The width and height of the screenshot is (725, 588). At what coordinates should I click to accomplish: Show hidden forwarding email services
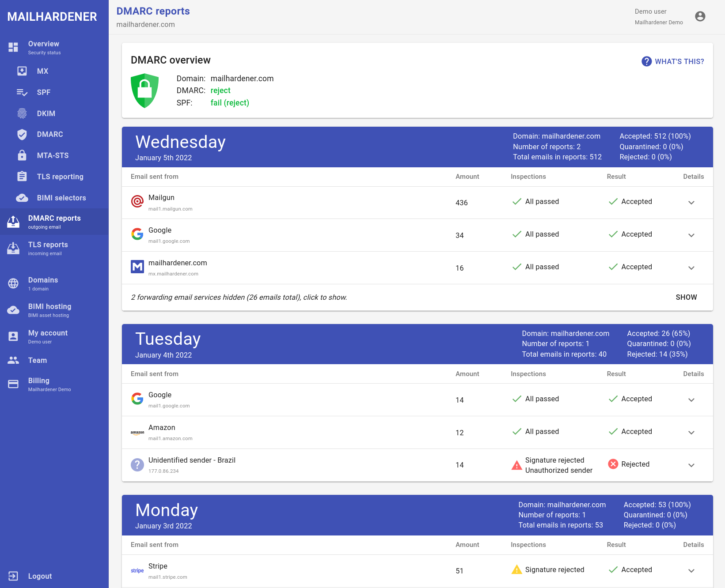(686, 298)
